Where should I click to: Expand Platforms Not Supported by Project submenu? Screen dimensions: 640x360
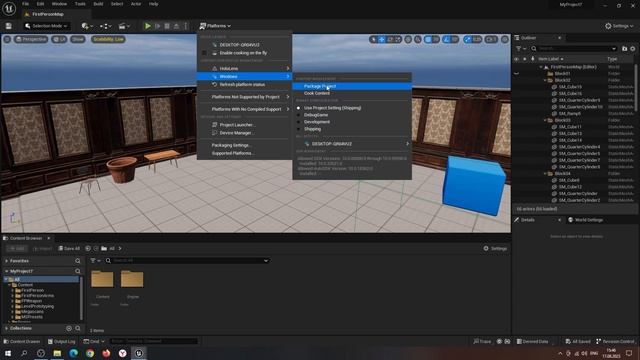click(x=244, y=97)
